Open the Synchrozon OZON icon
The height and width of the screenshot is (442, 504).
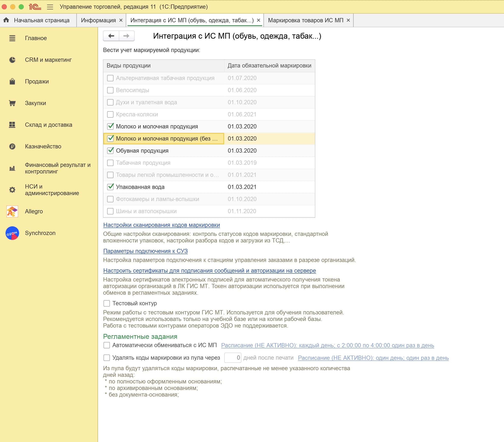tap(12, 233)
